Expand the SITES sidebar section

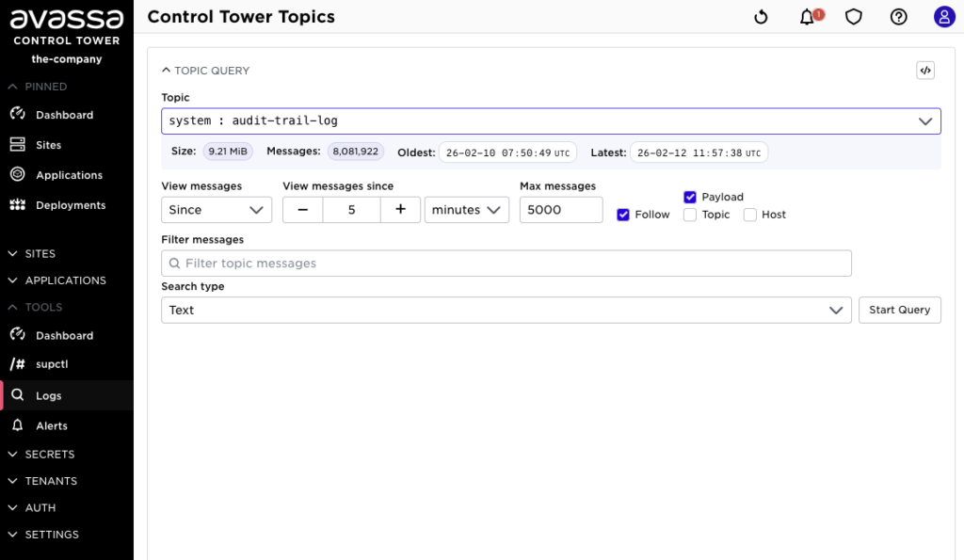pyautogui.click(x=32, y=253)
